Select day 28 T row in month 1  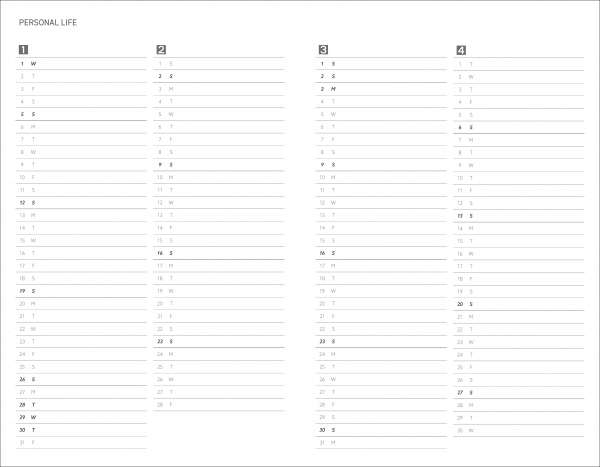click(x=81, y=405)
